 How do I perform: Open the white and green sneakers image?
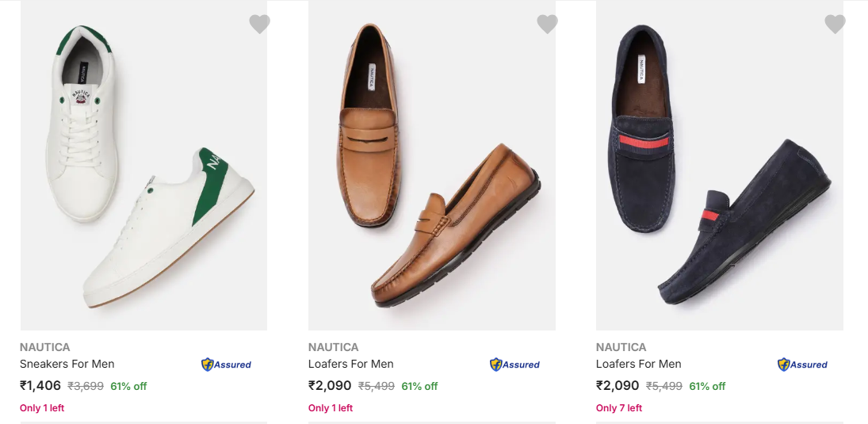click(x=143, y=166)
